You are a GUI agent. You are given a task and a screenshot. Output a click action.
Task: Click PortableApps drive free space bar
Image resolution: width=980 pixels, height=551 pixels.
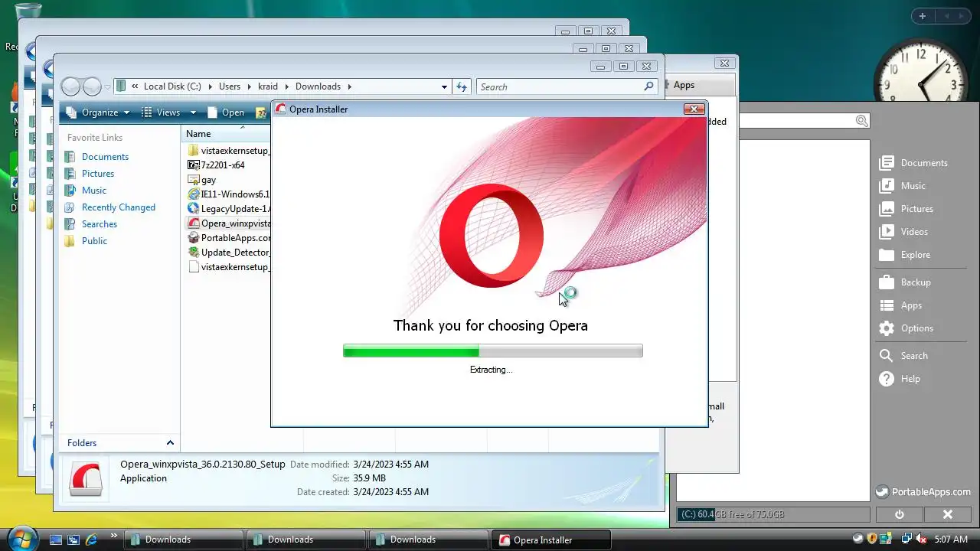(x=773, y=514)
